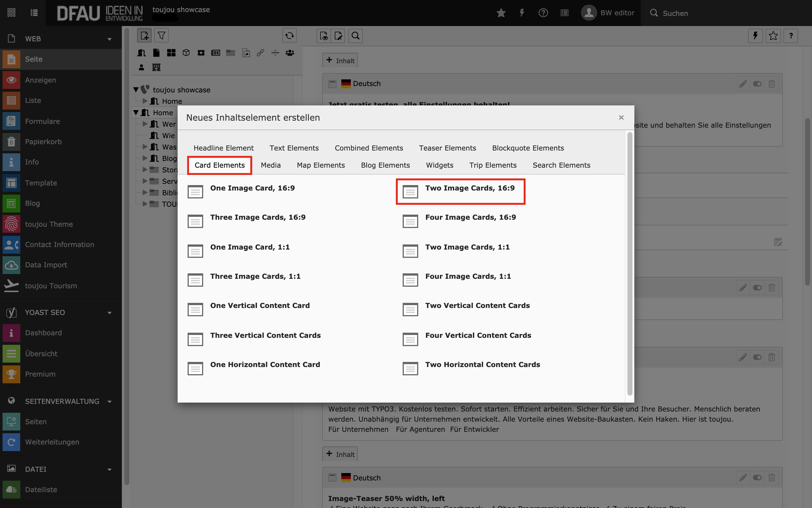Open the Seite page module
This screenshot has width=812, height=508.
(x=61, y=59)
